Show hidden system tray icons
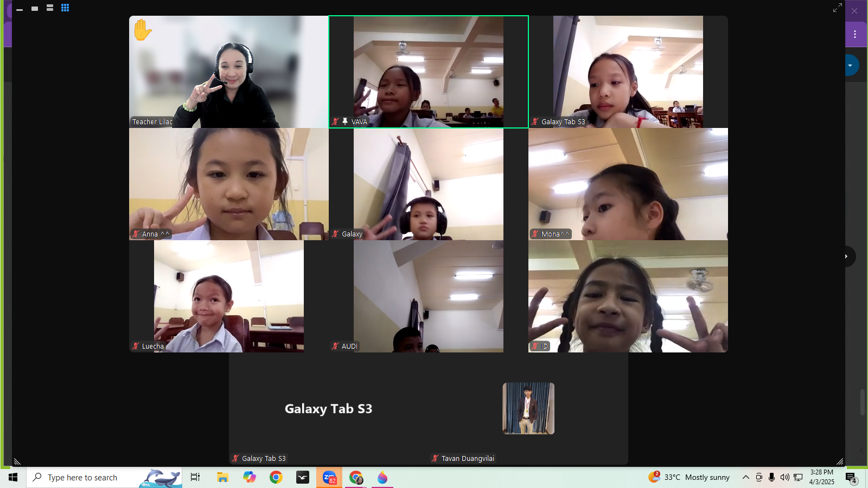Viewport: 868px width, 488px height. click(746, 477)
